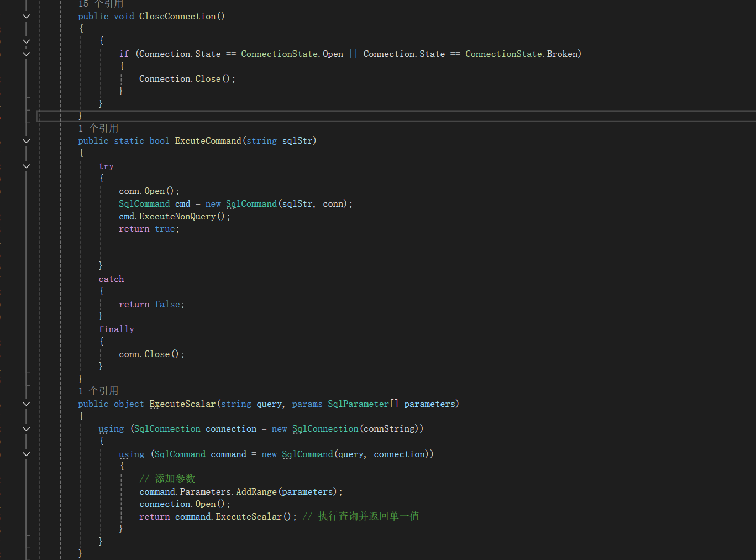Select the 'static' keyword
This screenshot has width=756, height=560.
pos(129,141)
